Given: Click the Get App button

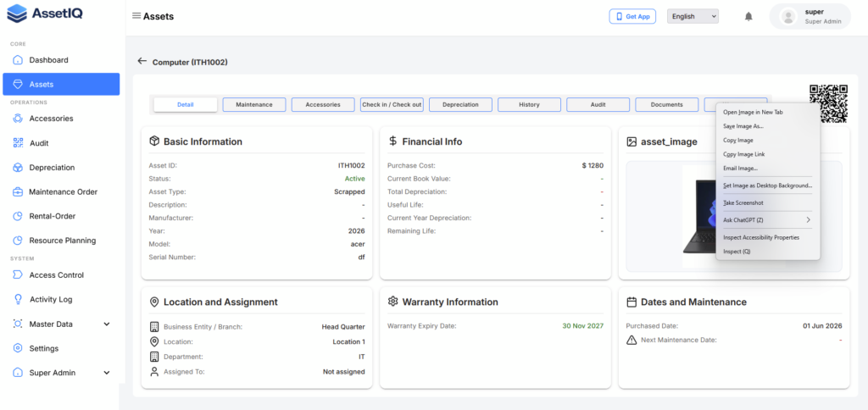Looking at the screenshot, I should [x=632, y=17].
